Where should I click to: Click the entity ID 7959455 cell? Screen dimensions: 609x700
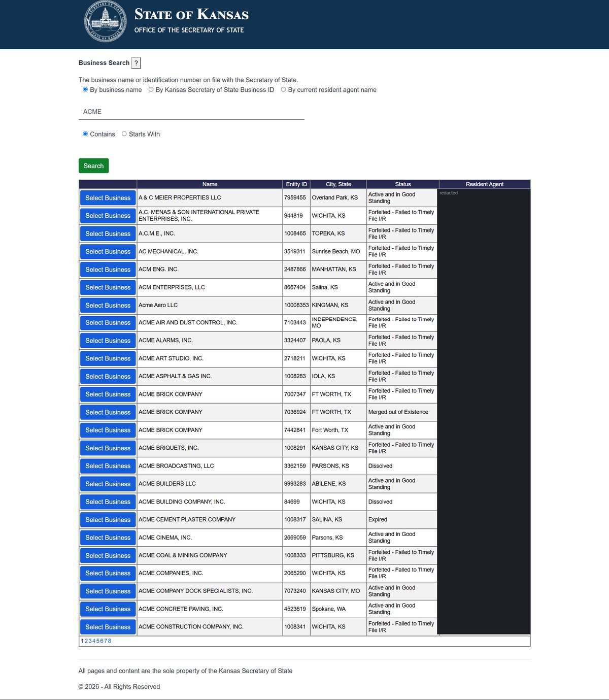pos(296,198)
